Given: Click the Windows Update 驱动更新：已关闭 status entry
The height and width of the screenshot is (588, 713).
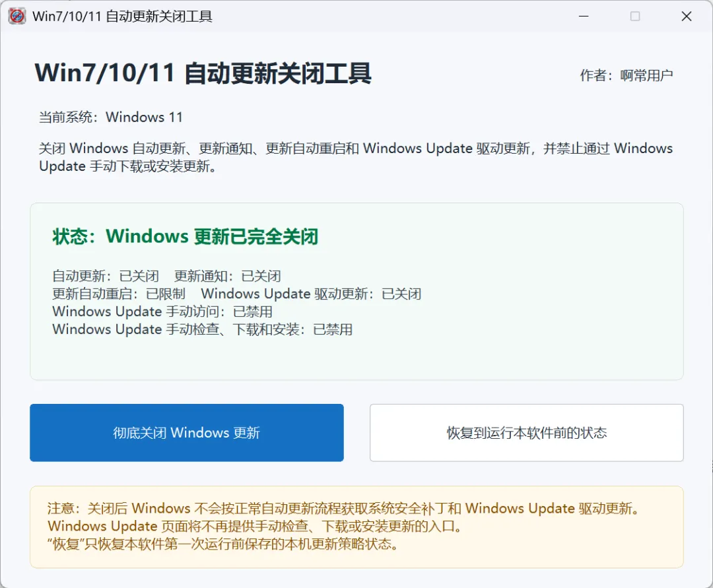Looking at the screenshot, I should 311,294.
